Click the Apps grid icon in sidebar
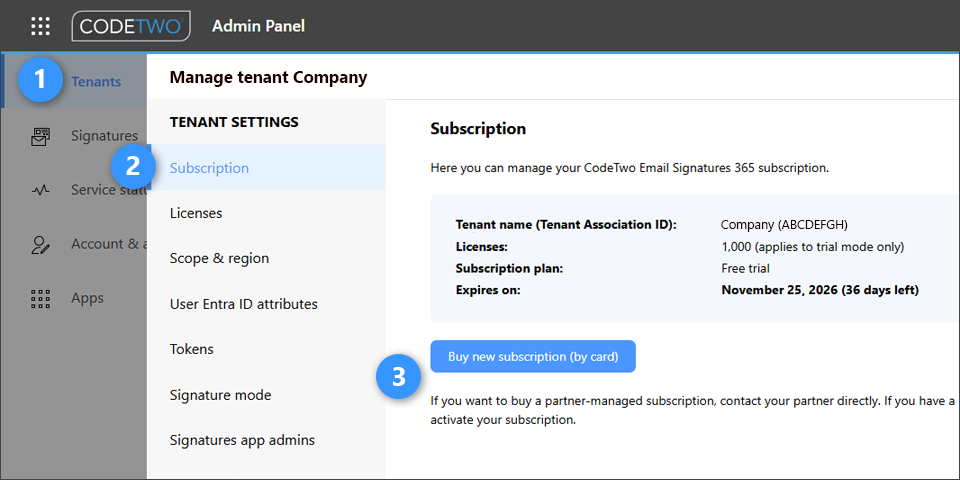 [x=40, y=298]
